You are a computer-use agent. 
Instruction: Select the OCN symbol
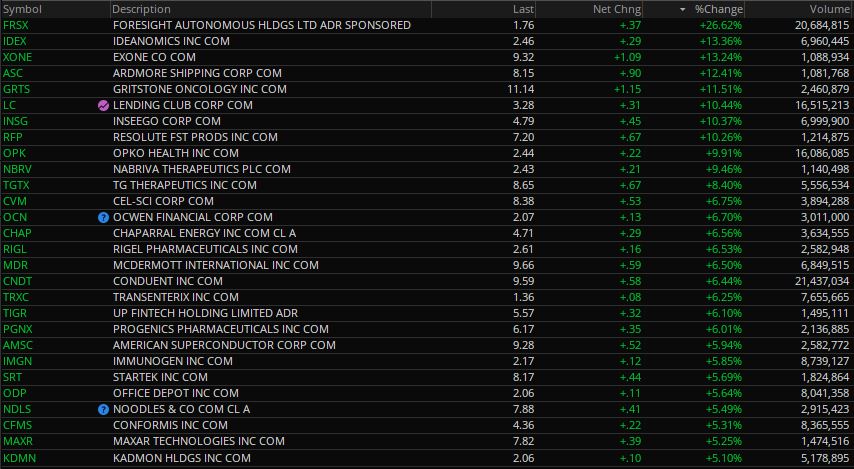[15, 217]
